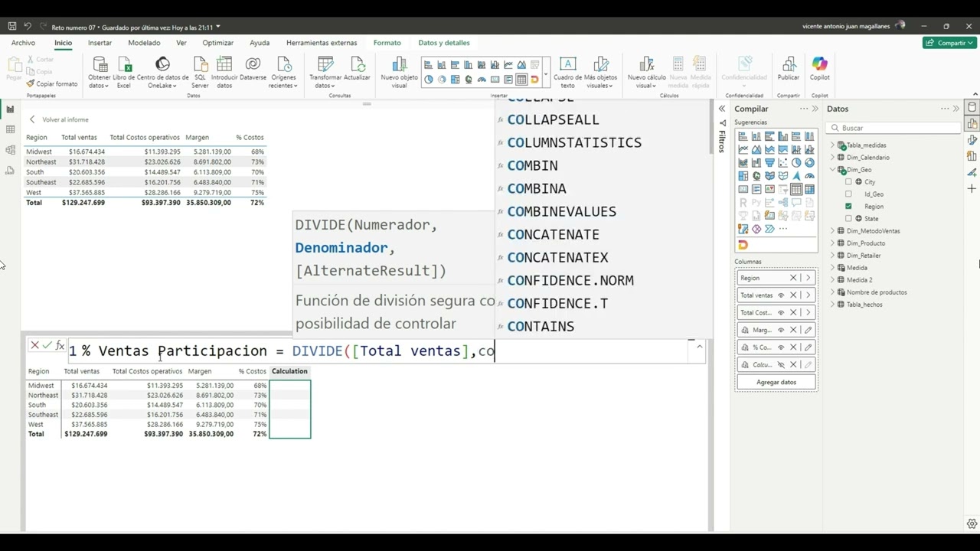Open the Ver ribbon tab
Viewport: 980px width, 551px height.
click(x=181, y=43)
